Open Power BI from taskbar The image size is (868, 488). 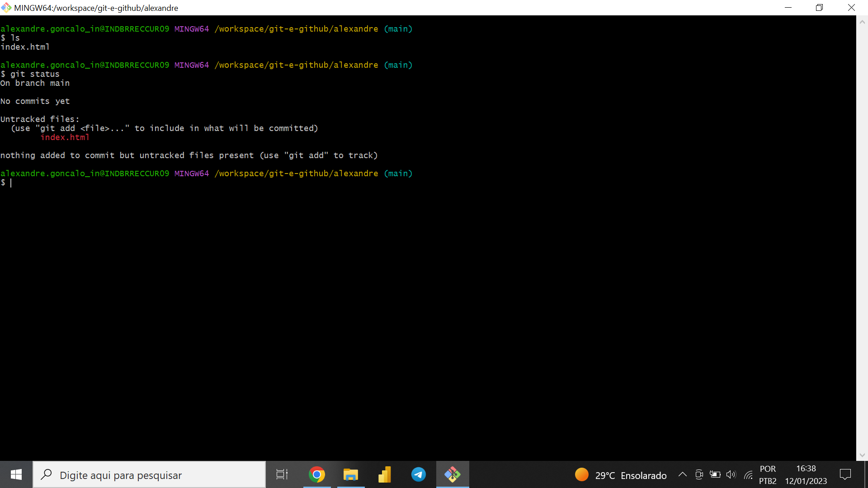tap(384, 474)
